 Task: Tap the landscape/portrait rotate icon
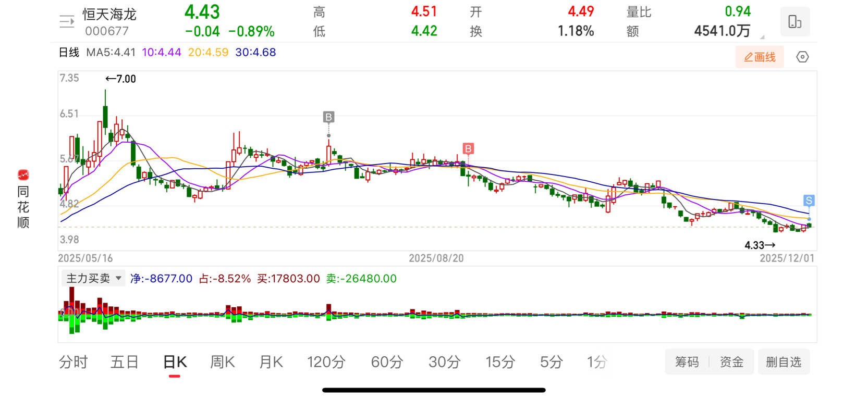click(x=794, y=21)
